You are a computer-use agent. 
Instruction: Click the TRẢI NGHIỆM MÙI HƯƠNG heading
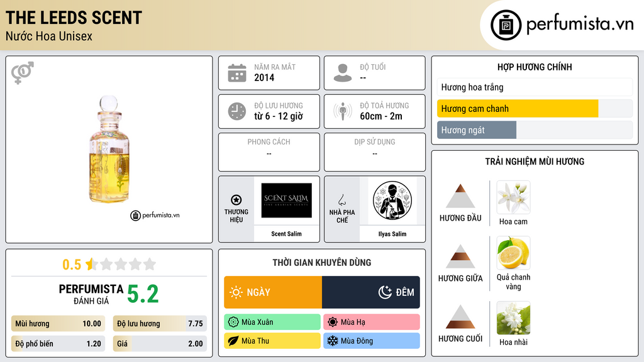(535, 162)
